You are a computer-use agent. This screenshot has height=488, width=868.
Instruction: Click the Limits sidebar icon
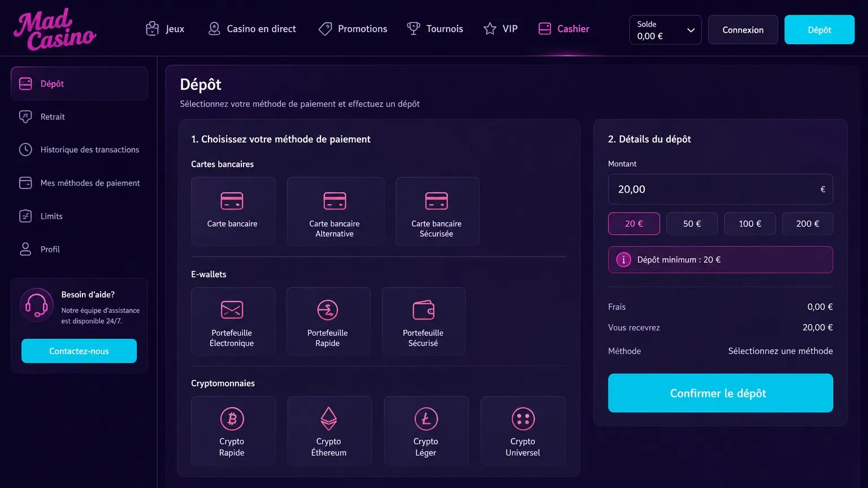click(25, 216)
